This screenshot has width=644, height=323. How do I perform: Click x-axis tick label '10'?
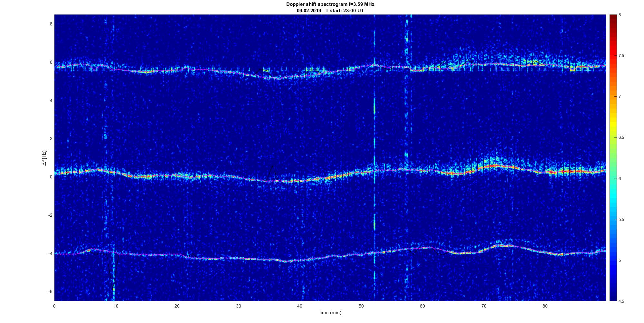click(x=116, y=306)
